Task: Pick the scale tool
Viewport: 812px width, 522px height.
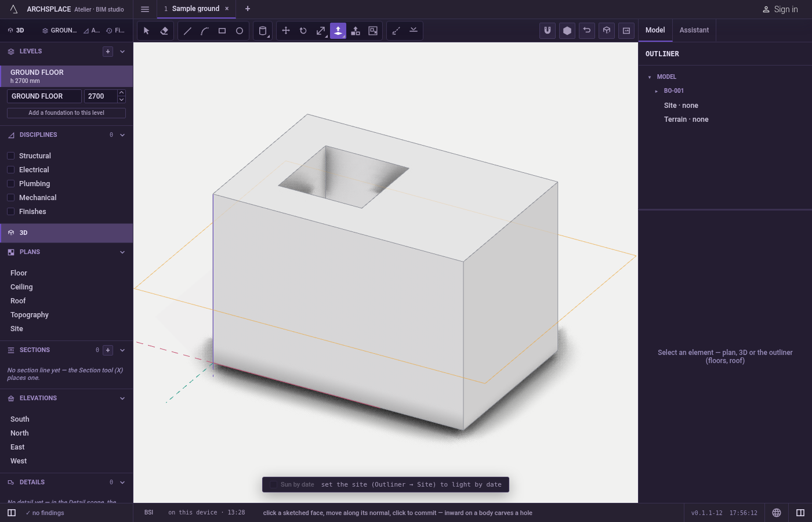Action: (321, 31)
